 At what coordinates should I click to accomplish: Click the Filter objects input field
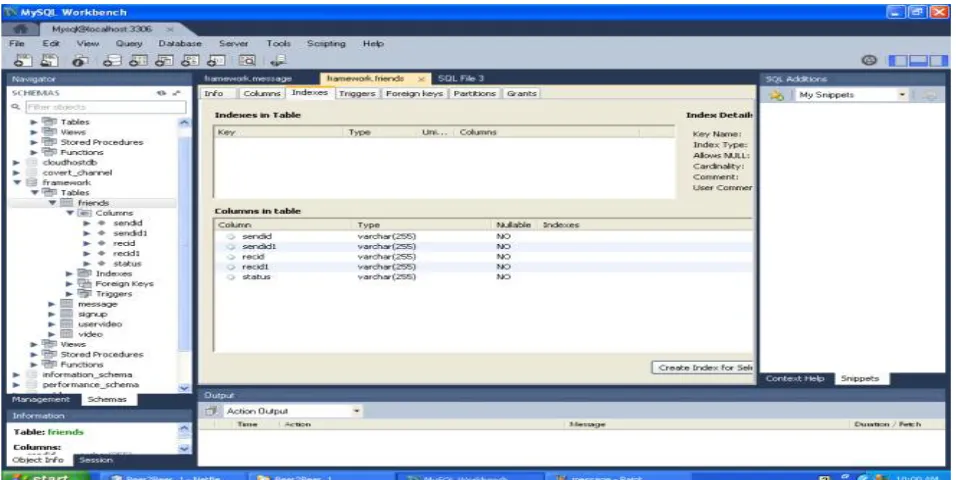(106, 107)
